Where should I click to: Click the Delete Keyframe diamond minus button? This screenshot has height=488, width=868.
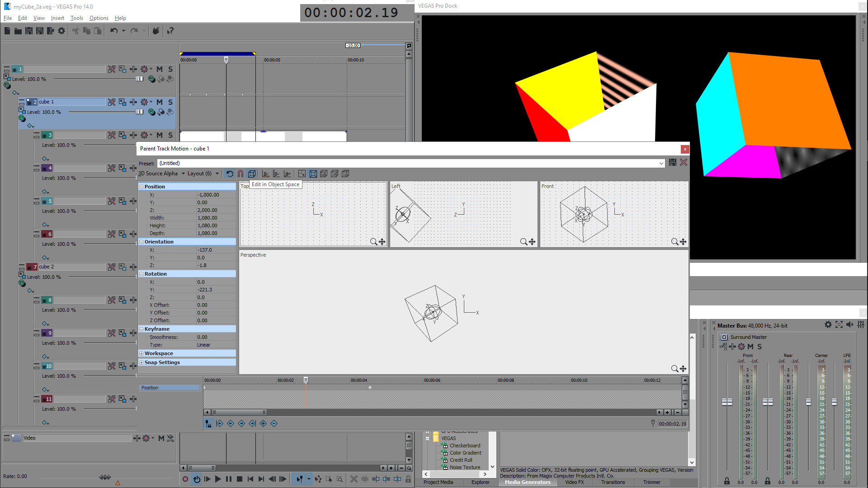(274, 423)
